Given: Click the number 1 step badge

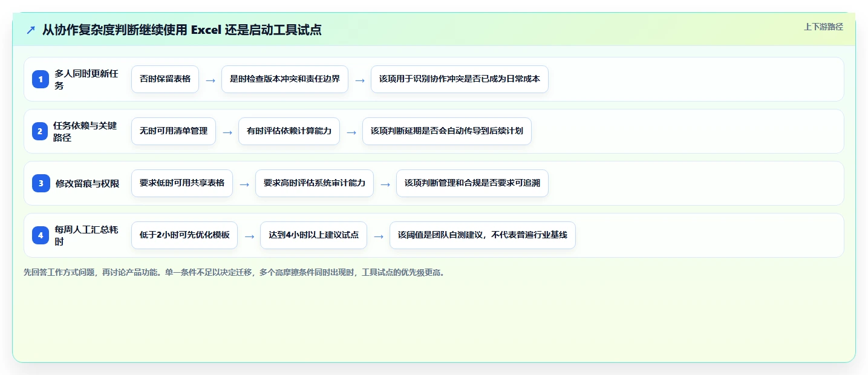Looking at the screenshot, I should [41, 79].
